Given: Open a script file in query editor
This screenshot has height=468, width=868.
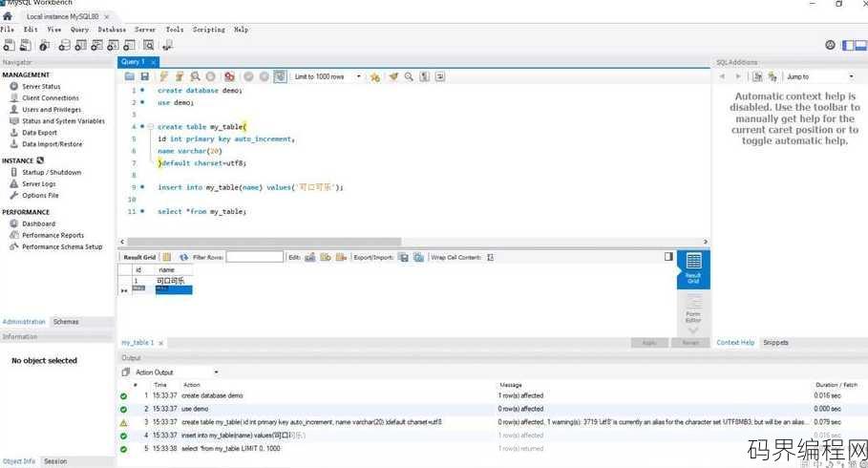Looking at the screenshot, I should (x=130, y=76).
